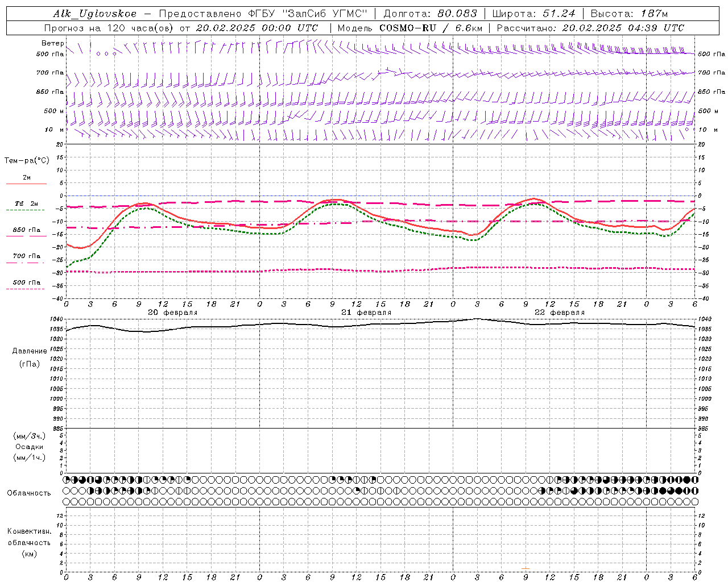Click the longitude value Долгота: 80.083
Screen dimensions: 728x582
tap(431, 14)
